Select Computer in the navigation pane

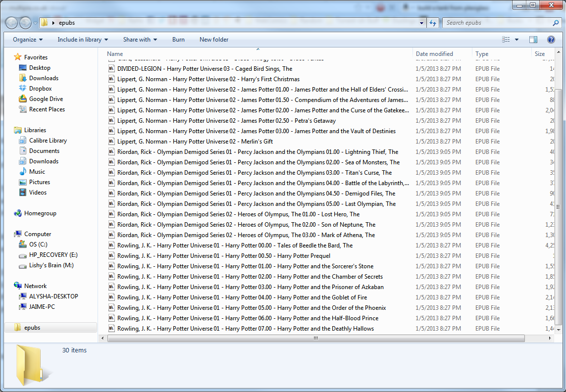[38, 234]
